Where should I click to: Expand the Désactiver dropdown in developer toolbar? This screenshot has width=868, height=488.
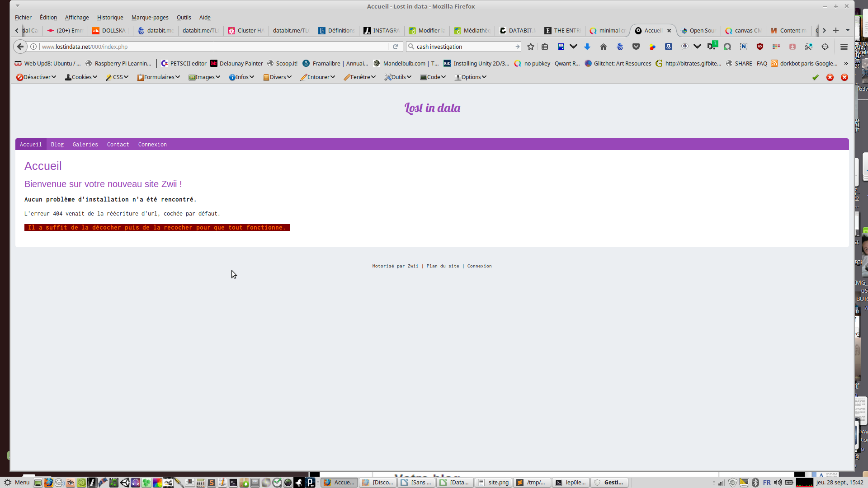coord(36,77)
